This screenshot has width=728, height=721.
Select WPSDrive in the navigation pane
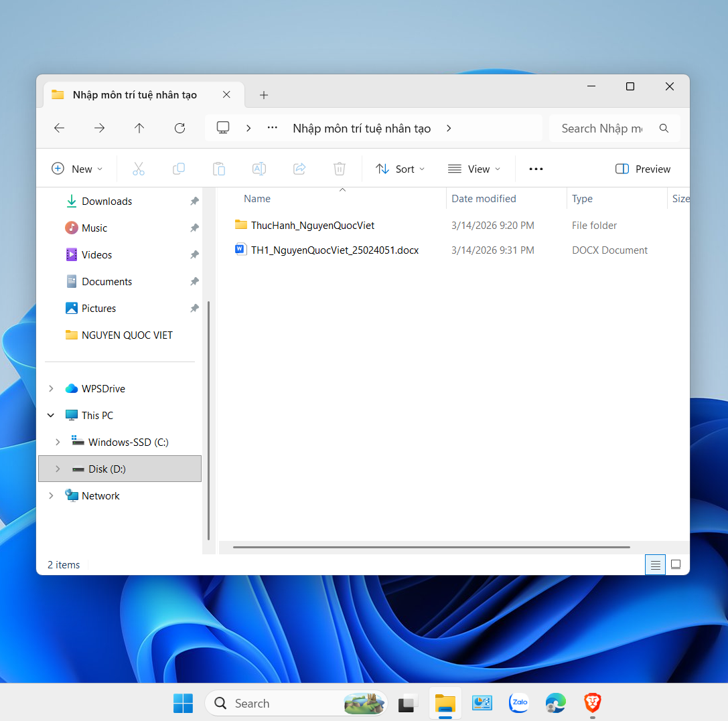[x=103, y=389]
